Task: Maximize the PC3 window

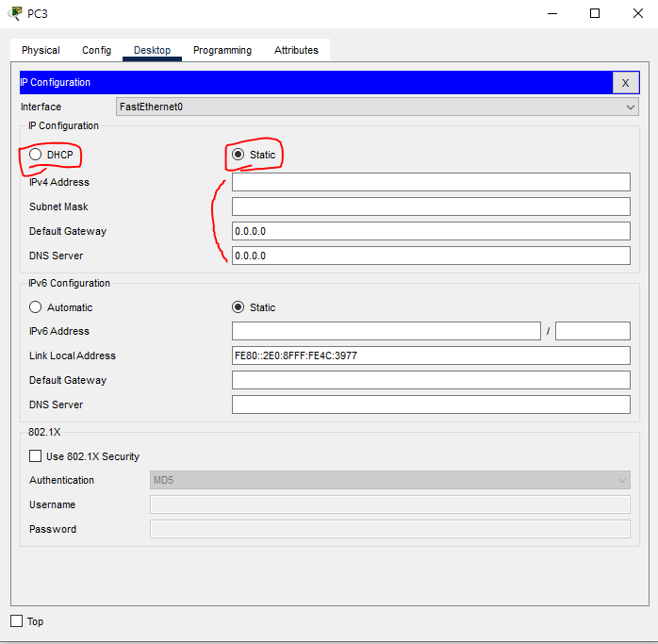Action: click(x=595, y=13)
